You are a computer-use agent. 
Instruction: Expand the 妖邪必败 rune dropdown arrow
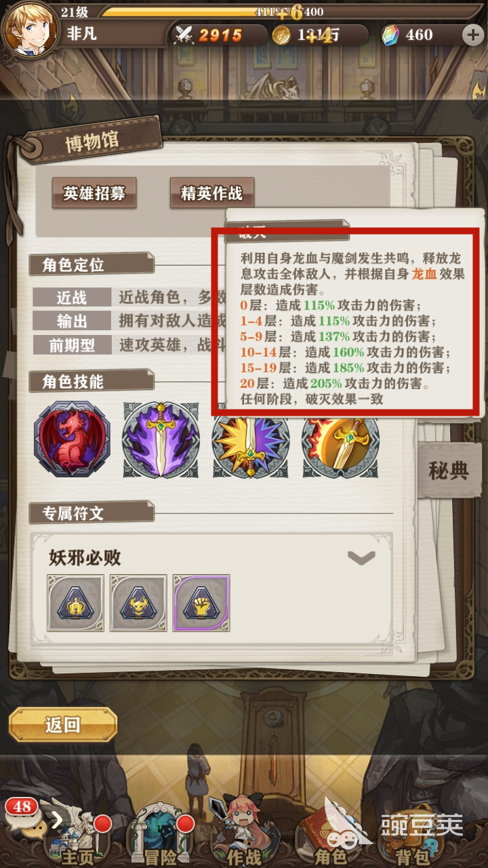[x=361, y=558]
